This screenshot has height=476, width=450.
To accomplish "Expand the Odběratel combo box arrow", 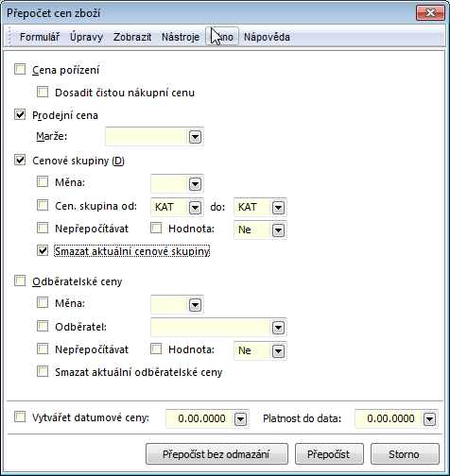I will [278, 328].
